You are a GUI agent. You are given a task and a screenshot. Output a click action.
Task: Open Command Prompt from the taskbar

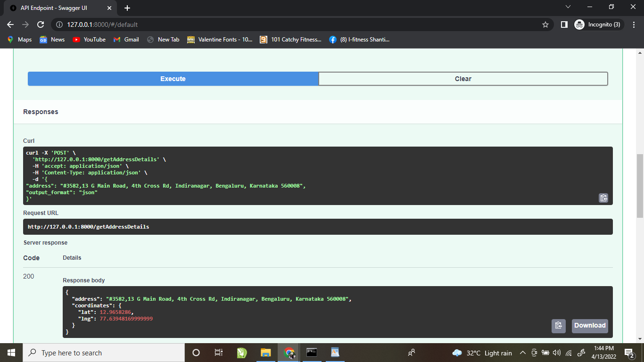[x=311, y=353]
